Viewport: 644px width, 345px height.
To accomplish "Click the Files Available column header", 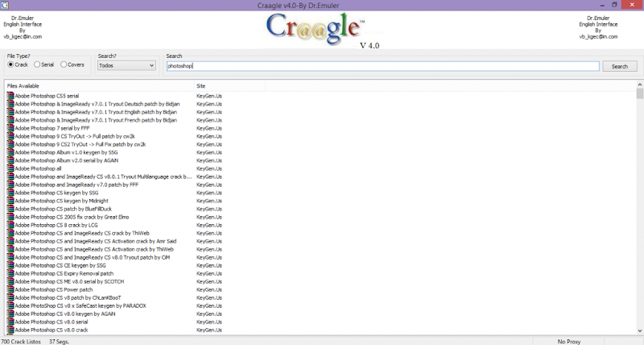I will click(97, 85).
